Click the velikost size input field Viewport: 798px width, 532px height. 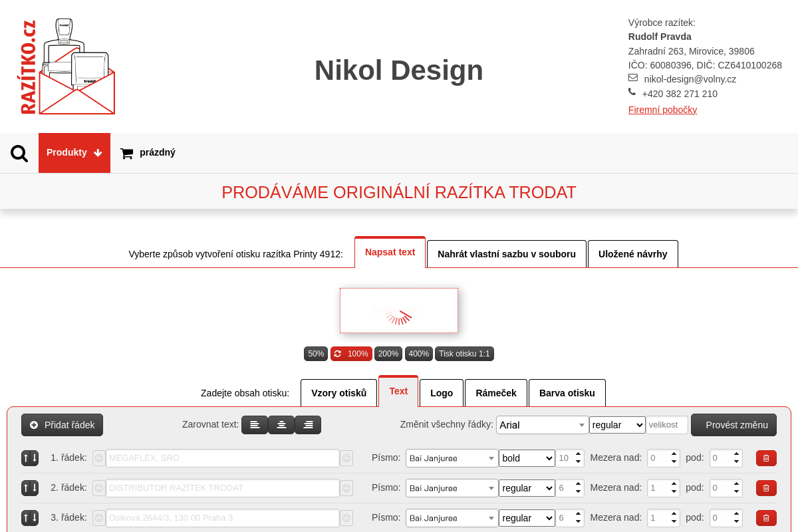pos(667,425)
